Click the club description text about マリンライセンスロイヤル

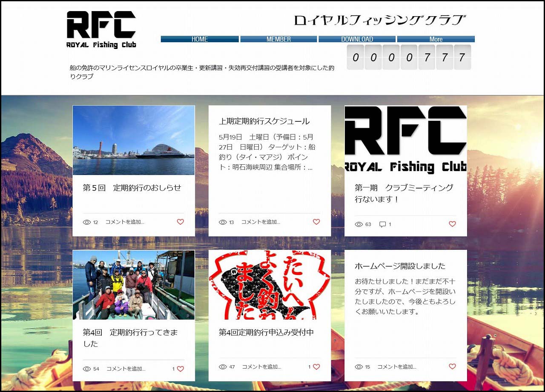[202, 72]
